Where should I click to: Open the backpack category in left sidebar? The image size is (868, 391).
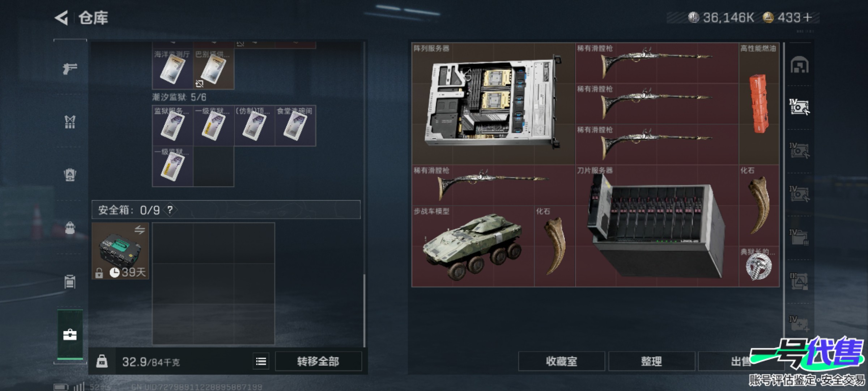[x=70, y=228]
